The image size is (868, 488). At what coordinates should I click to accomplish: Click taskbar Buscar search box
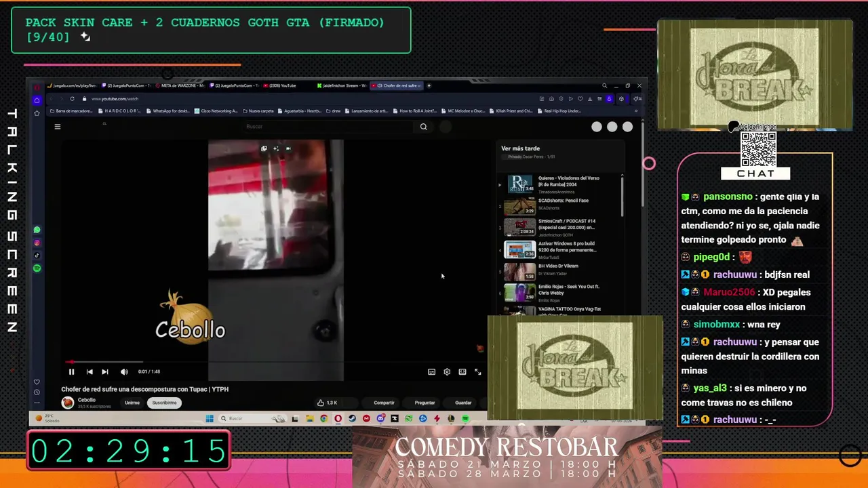pyautogui.click(x=252, y=419)
